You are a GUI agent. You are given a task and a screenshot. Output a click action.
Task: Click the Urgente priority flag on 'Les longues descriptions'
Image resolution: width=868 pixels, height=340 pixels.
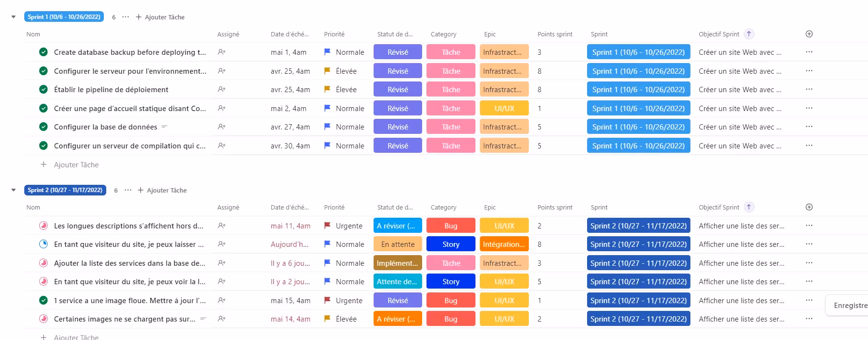click(x=328, y=226)
